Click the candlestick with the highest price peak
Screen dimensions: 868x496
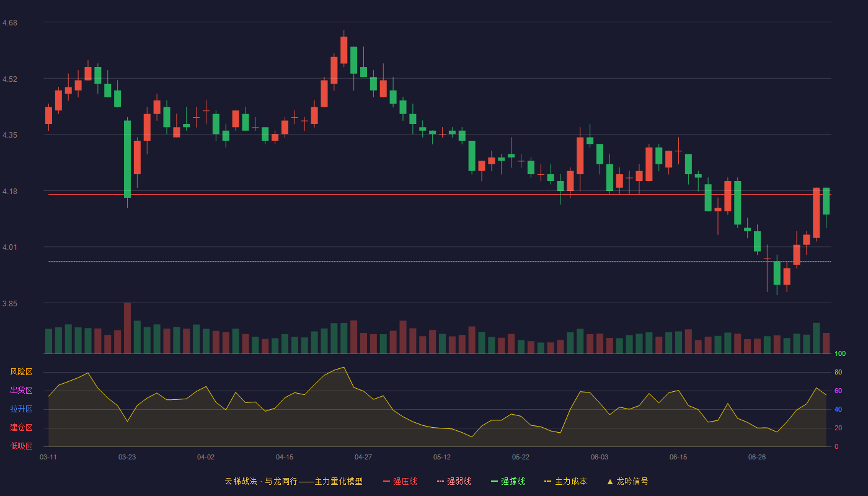(343, 50)
